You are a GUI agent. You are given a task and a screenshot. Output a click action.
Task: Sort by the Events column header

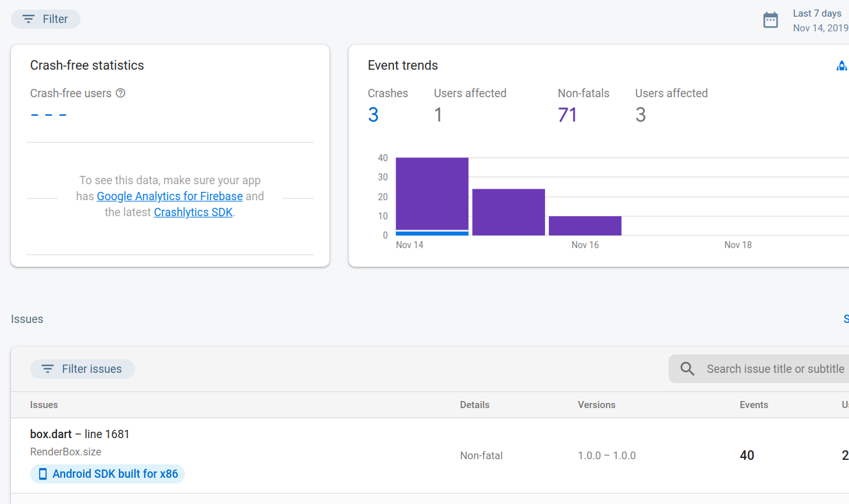click(754, 405)
